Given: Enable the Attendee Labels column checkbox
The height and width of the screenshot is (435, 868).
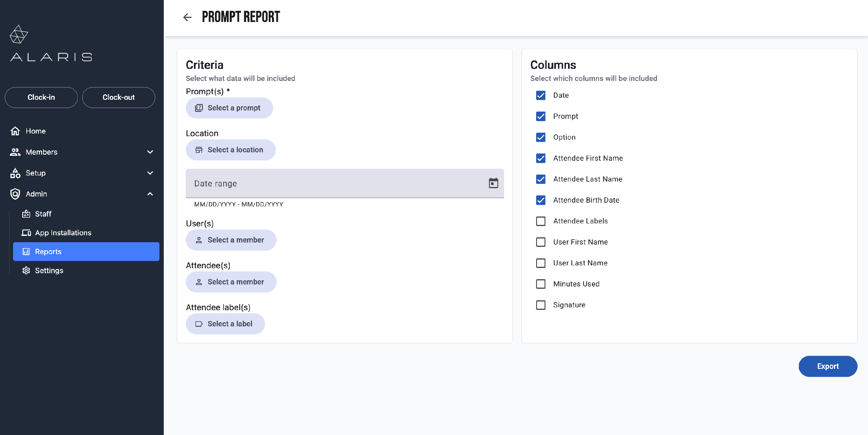Looking at the screenshot, I should click(x=540, y=221).
